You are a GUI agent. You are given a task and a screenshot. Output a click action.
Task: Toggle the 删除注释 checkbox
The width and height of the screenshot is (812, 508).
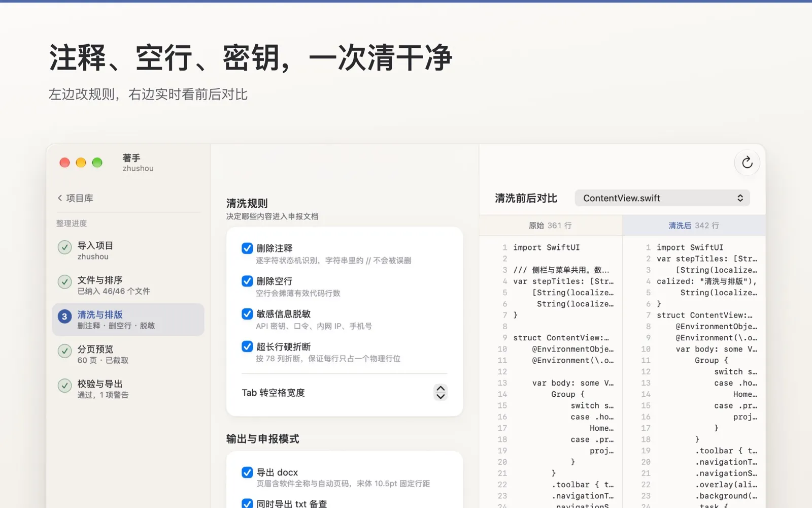(247, 248)
